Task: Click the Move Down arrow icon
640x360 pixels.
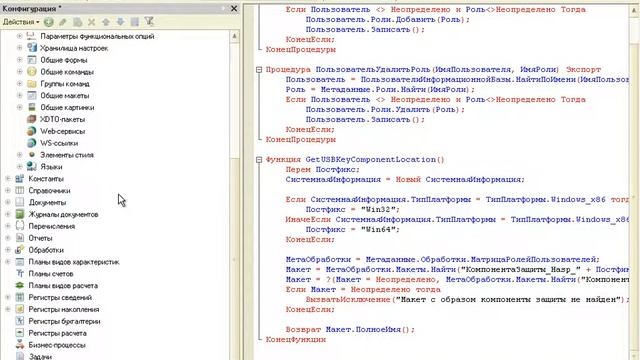Action: (120, 22)
